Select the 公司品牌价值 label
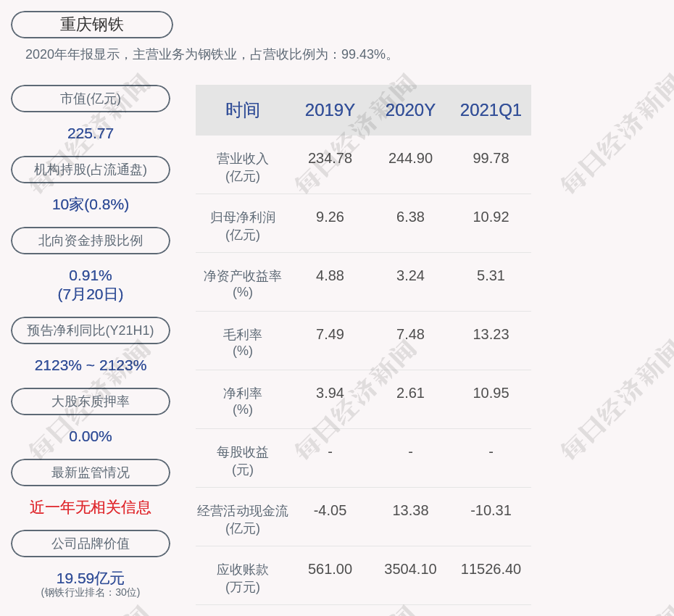The width and height of the screenshot is (674, 616). (x=91, y=544)
